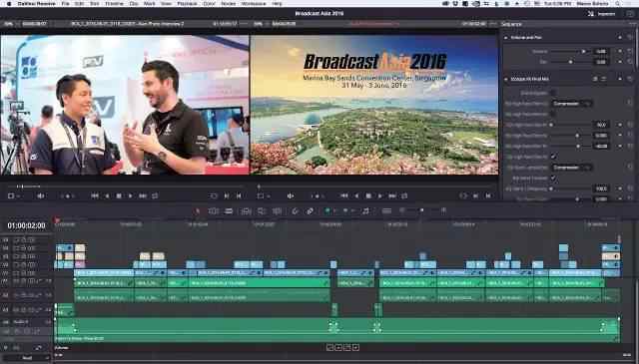
Task: Open the second Compressor dropdown
Action: 572,168
